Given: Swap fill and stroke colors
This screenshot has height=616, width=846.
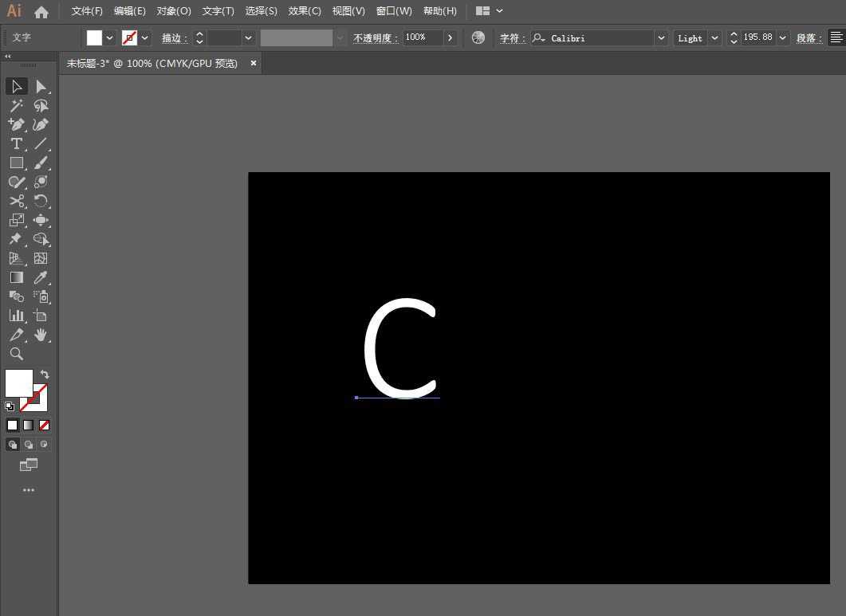Looking at the screenshot, I should point(45,375).
